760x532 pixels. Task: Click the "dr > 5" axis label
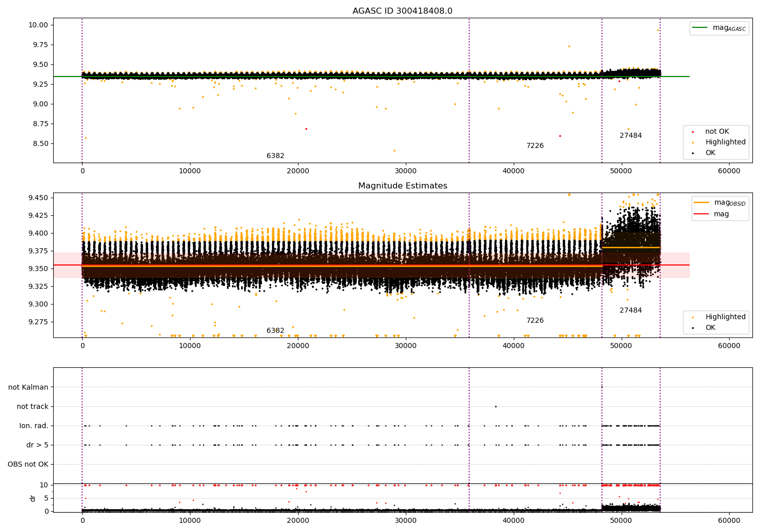pos(37,445)
